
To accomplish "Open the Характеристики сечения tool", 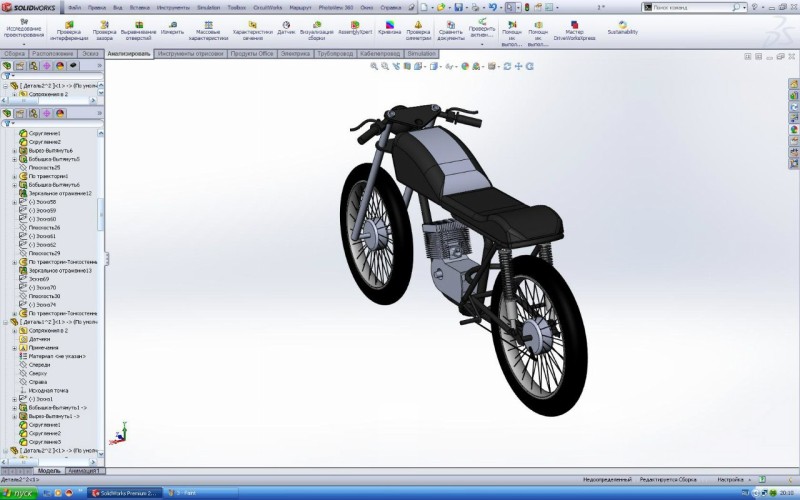I will click(252, 31).
